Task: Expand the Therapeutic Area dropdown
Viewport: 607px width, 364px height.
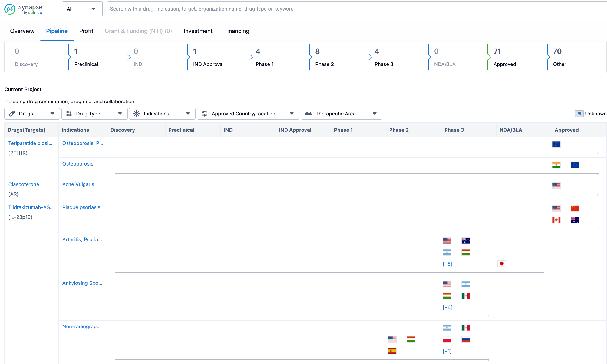Action: (x=341, y=114)
